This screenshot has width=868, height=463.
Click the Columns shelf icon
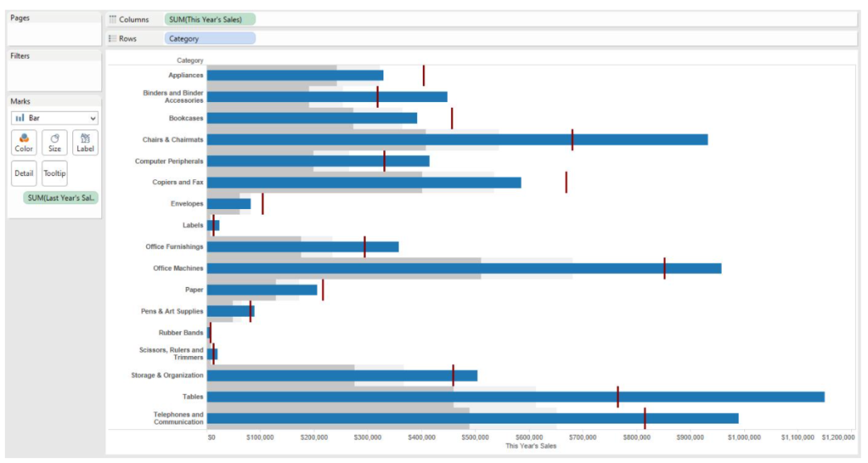[x=113, y=19]
